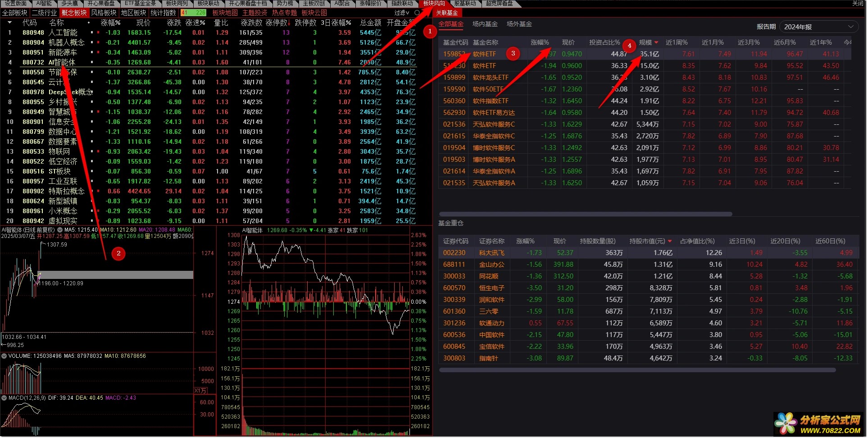The width and height of the screenshot is (868, 438).
Task: Show 场外基金 list
Action: 519,24
